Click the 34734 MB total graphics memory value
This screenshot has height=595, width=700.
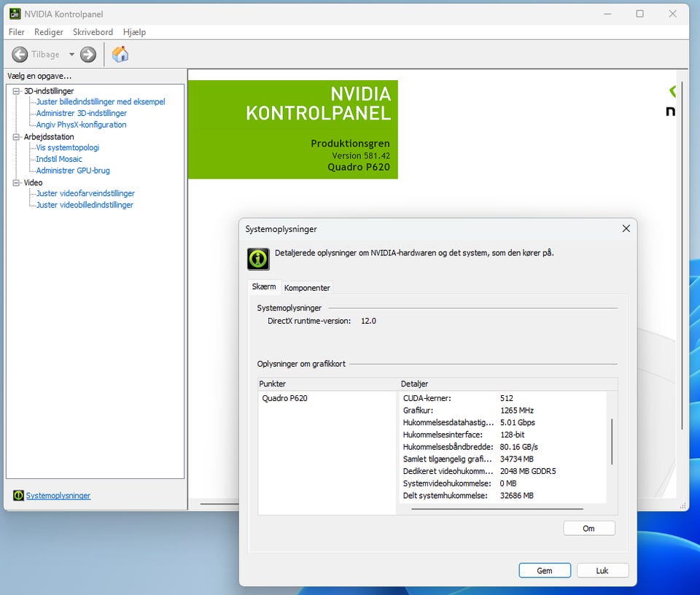pos(516,459)
